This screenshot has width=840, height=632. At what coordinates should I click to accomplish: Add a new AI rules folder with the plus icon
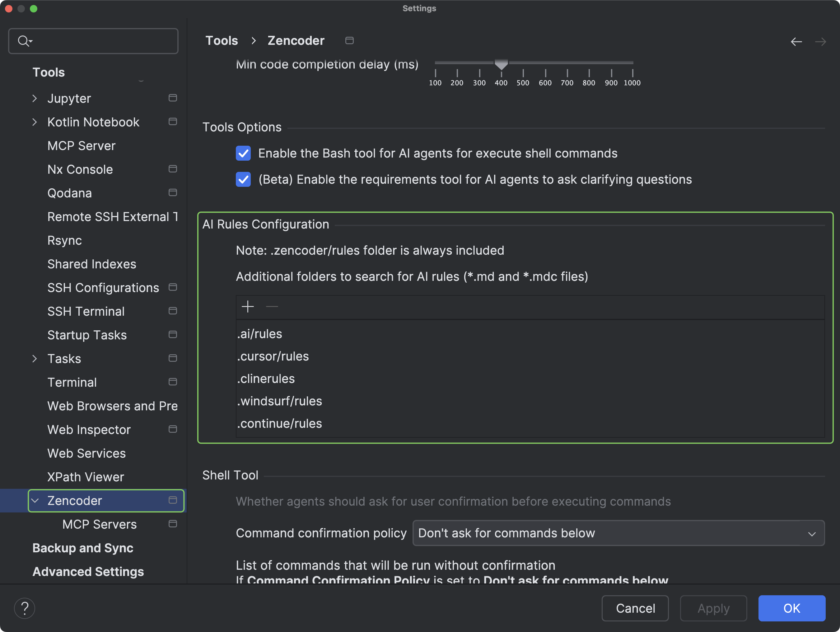pos(247,306)
